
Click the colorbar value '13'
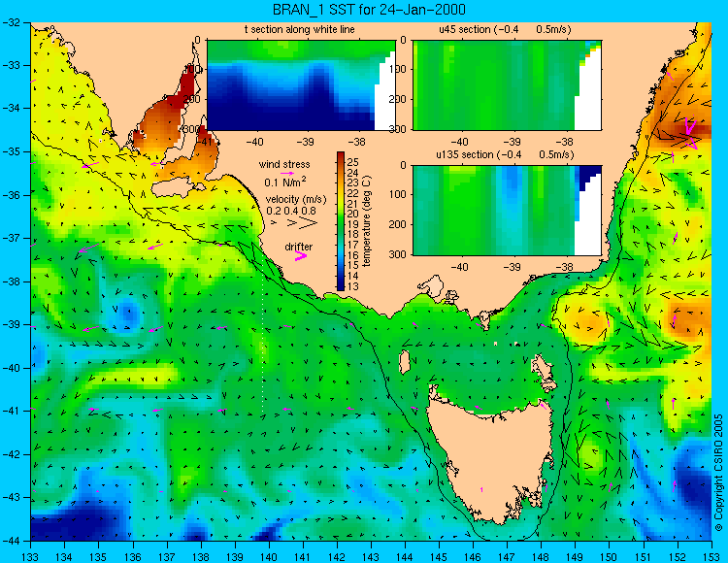[x=353, y=286]
